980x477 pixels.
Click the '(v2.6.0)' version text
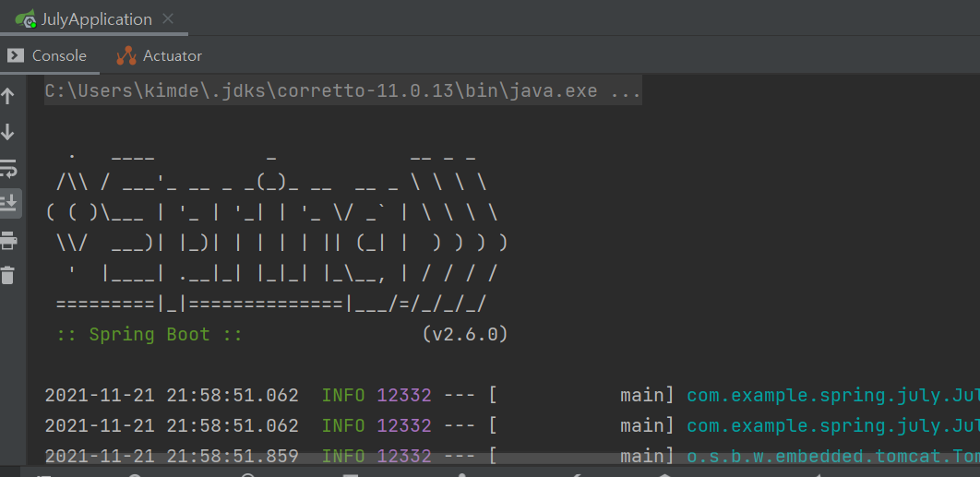(465, 335)
